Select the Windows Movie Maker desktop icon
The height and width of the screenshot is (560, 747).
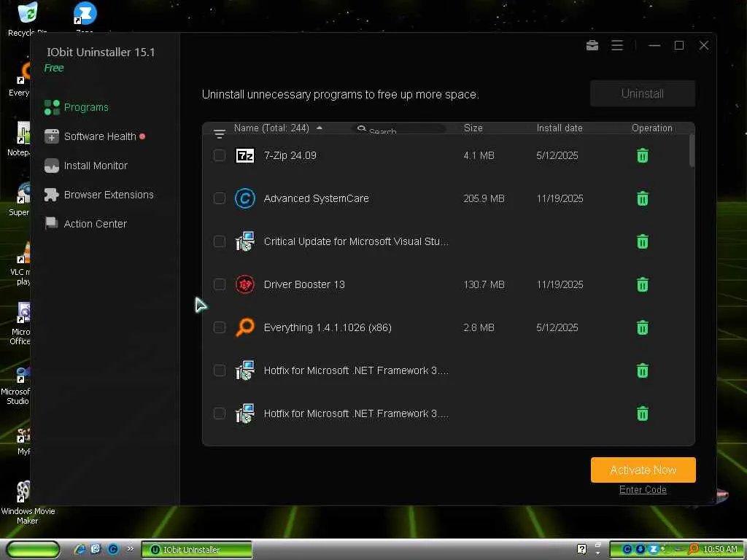(x=23, y=492)
